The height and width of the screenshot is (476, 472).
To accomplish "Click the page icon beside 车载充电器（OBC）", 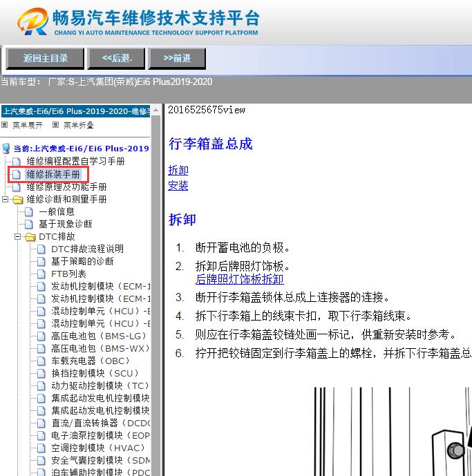I will 41,361.
